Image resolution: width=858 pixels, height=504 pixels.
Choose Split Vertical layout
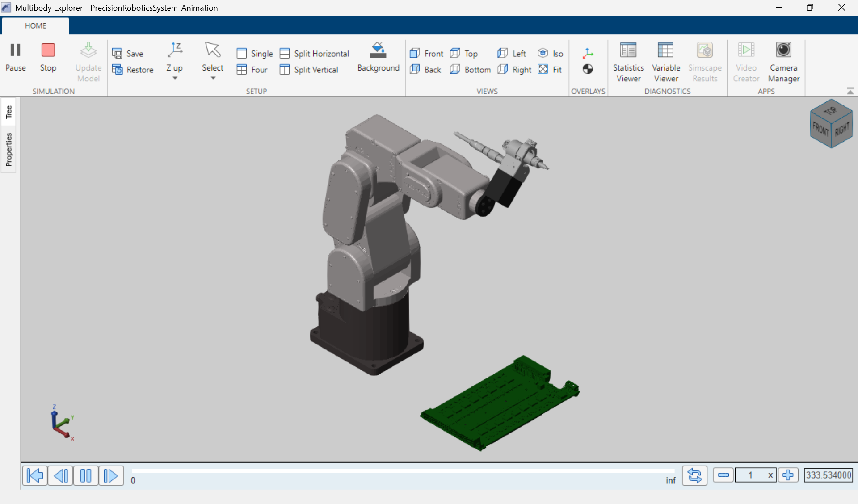coord(309,70)
